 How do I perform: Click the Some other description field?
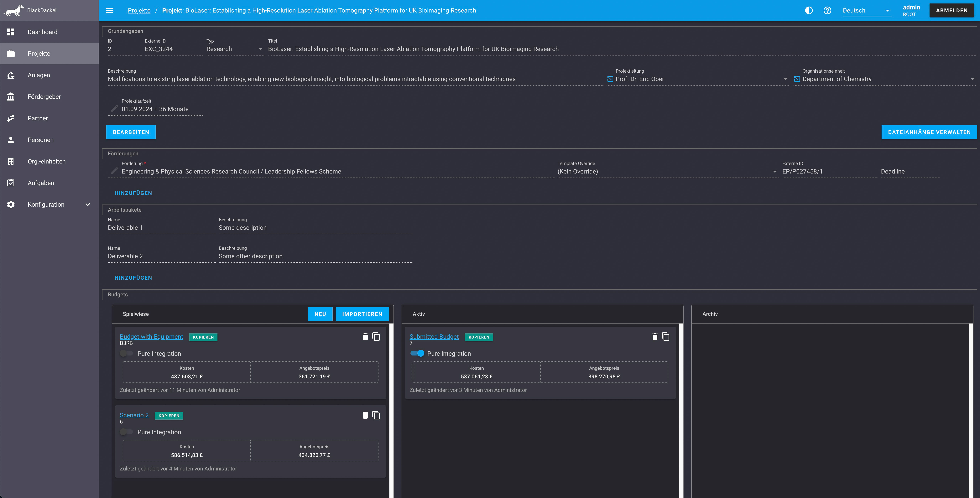315,256
